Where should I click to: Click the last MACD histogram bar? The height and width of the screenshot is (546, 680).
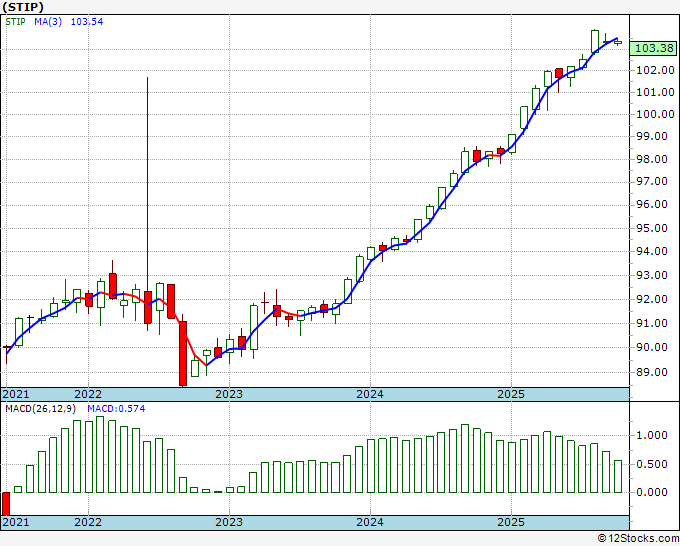pyautogui.click(x=618, y=477)
